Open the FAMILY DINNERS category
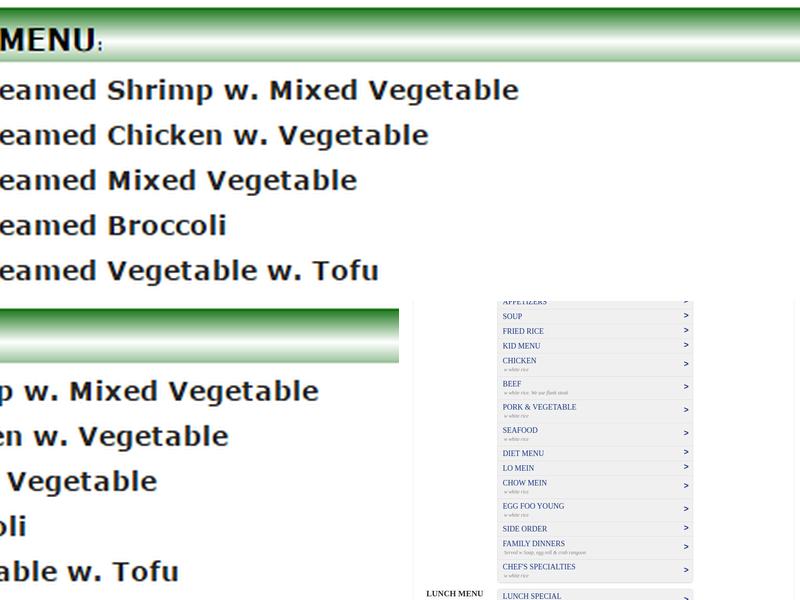800x600 pixels. click(533, 544)
